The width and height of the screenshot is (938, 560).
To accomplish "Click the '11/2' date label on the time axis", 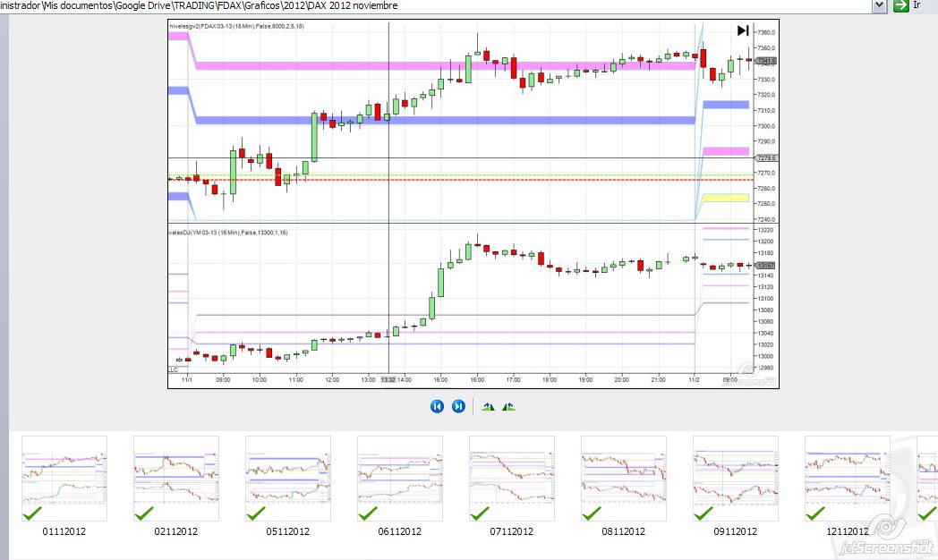I will [x=694, y=379].
